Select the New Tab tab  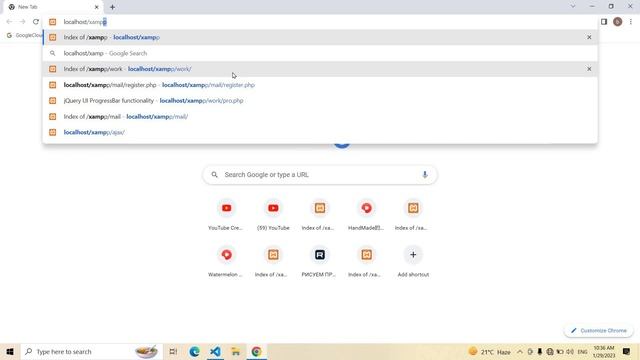[52, 7]
